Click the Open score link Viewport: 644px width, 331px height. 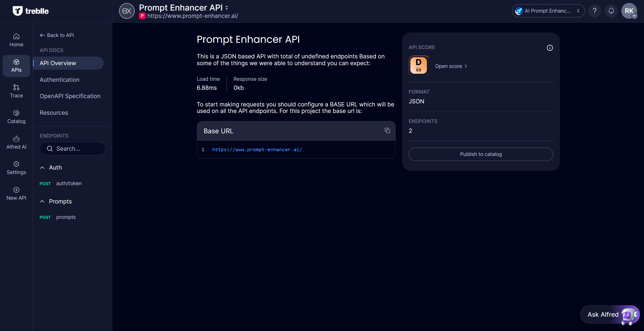pos(451,66)
